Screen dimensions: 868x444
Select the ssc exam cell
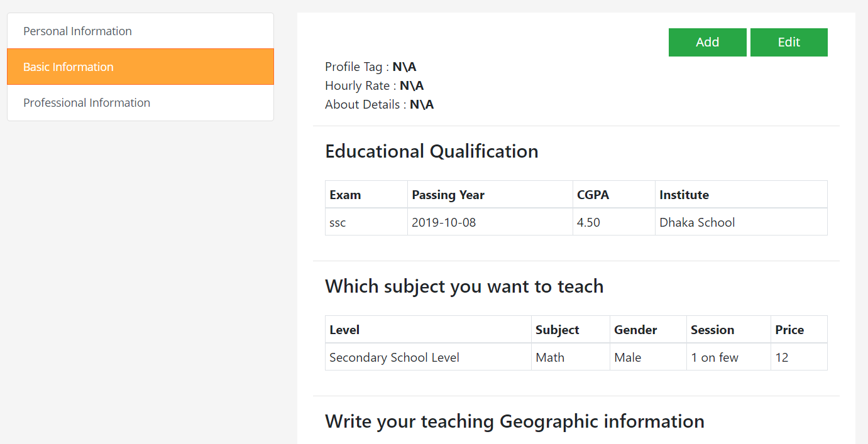pos(366,222)
